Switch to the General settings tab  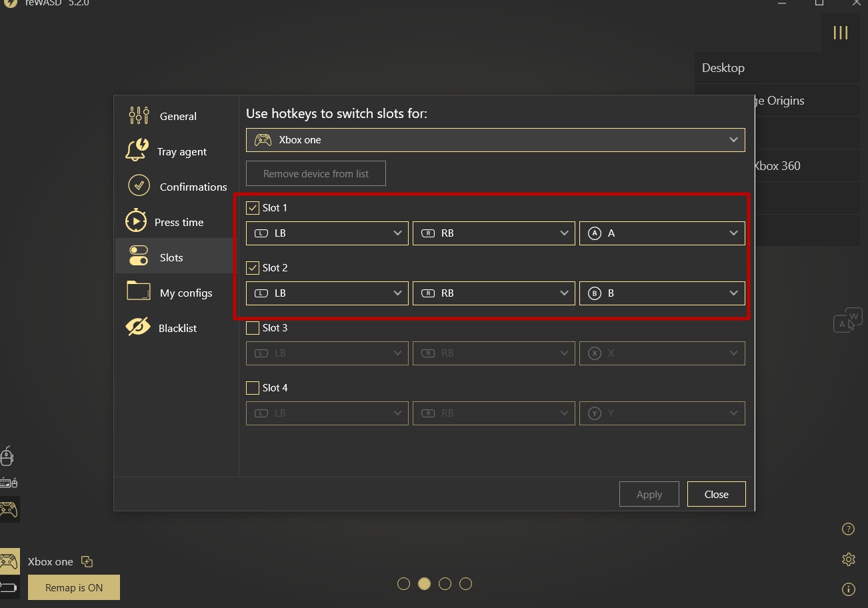pyautogui.click(x=177, y=116)
